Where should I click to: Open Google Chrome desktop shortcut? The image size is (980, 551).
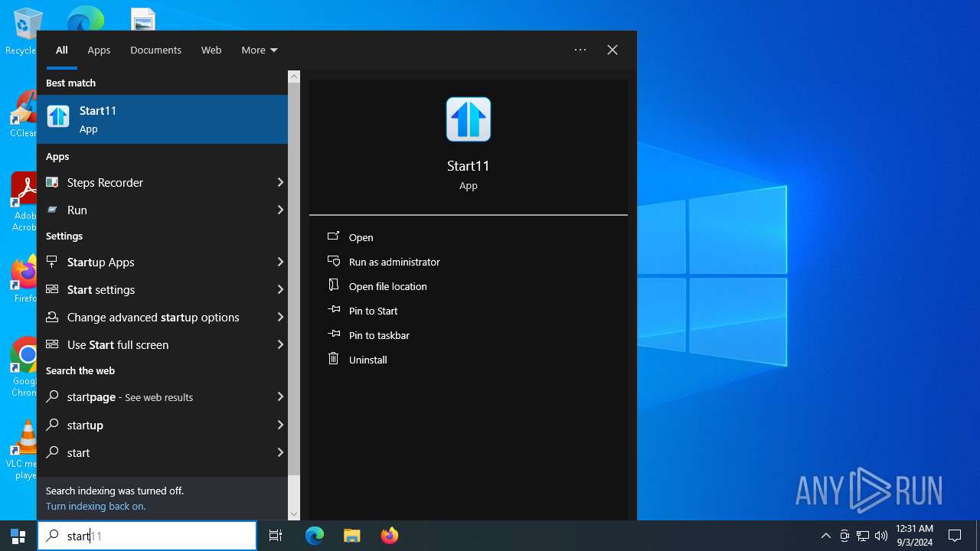(x=23, y=367)
